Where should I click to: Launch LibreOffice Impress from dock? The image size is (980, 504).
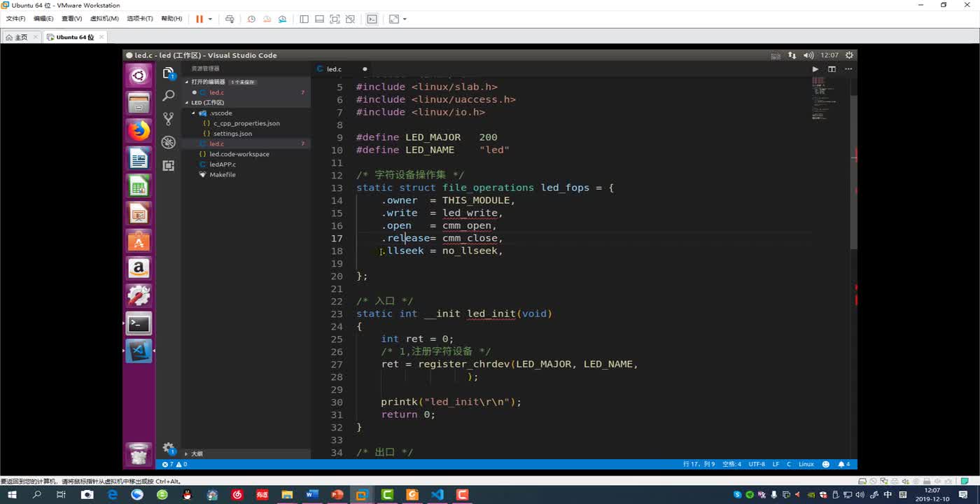pos(139,213)
